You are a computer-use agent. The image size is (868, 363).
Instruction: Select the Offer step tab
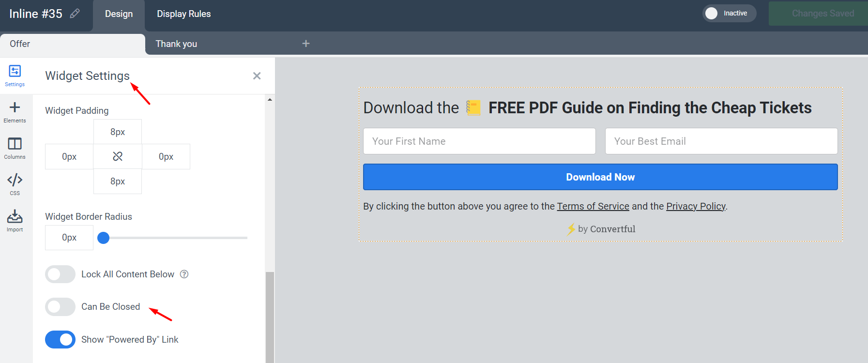[73, 44]
